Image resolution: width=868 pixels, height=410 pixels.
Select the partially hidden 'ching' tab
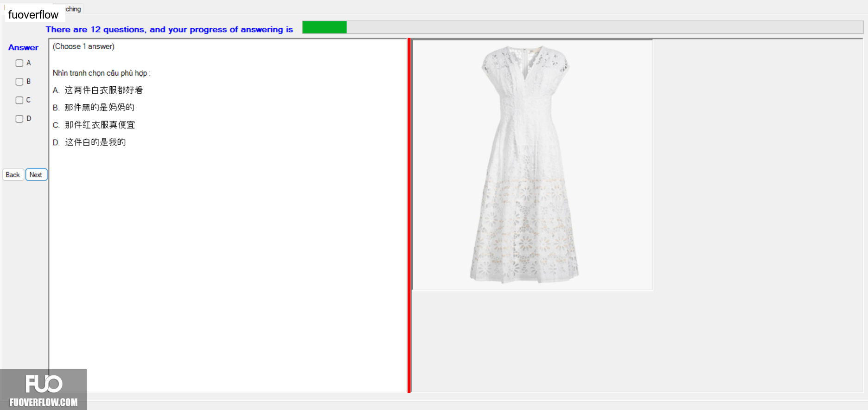click(73, 9)
